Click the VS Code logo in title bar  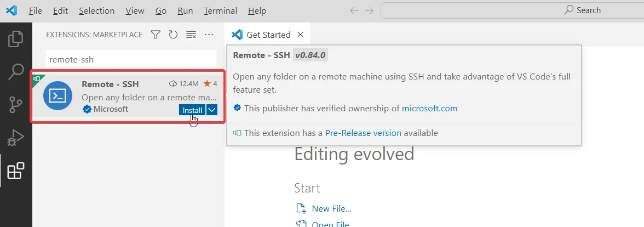[x=12, y=11]
